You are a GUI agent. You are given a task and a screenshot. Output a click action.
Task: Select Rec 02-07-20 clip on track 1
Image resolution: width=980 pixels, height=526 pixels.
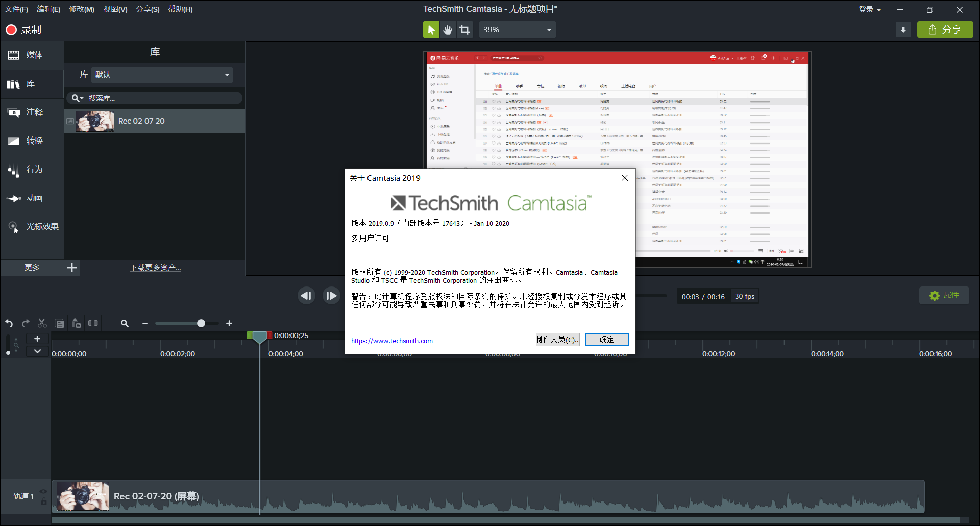(x=488, y=496)
